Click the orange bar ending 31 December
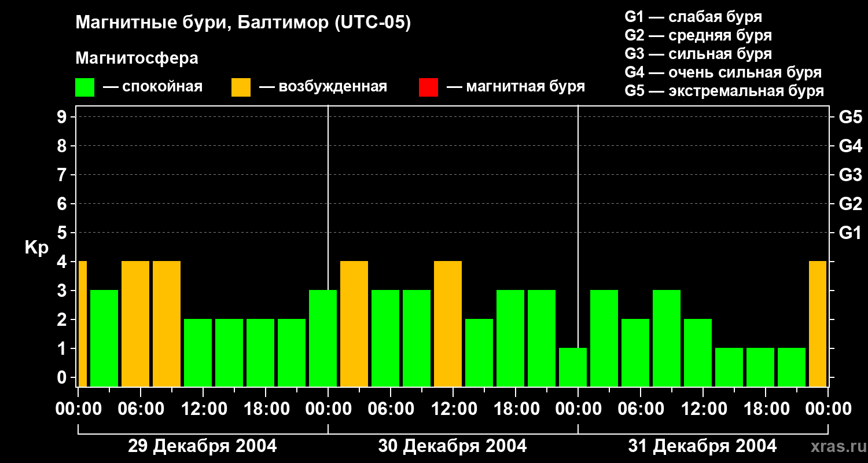868x463 pixels. (x=818, y=324)
